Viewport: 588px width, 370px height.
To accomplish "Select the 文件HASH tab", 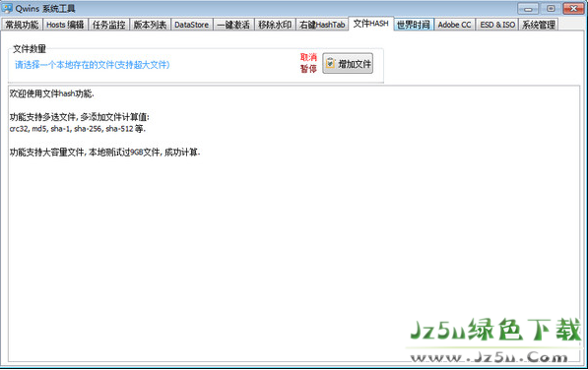I will coord(371,24).
